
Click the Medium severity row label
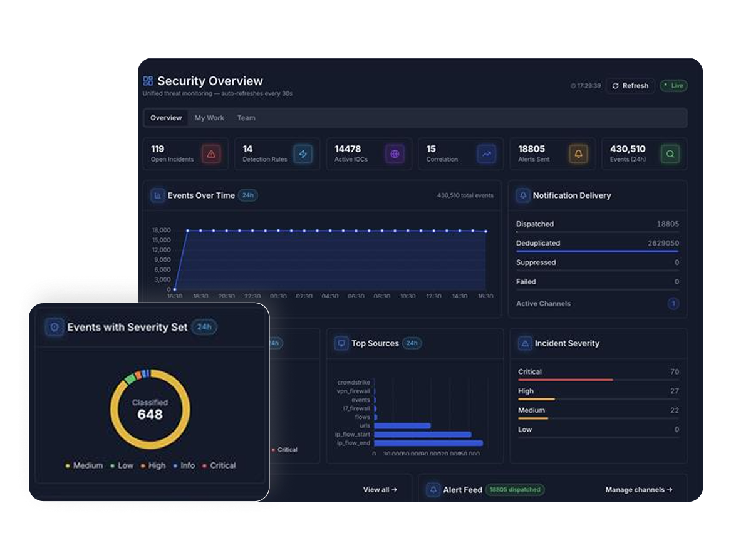[x=531, y=410]
